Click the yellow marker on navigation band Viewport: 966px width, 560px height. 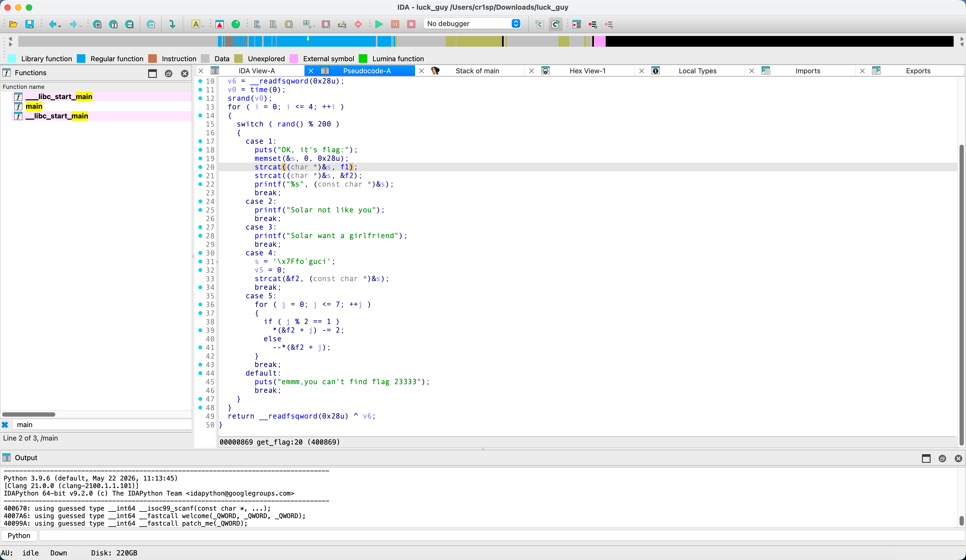click(308, 38)
